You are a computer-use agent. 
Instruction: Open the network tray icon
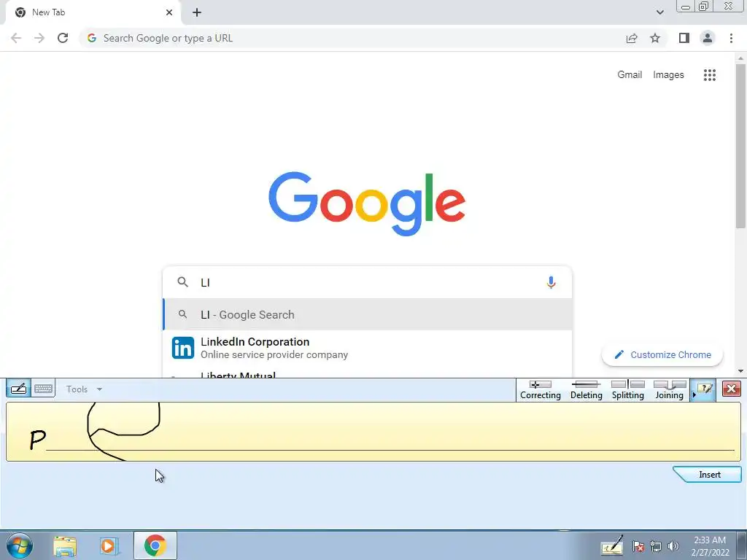click(656, 546)
